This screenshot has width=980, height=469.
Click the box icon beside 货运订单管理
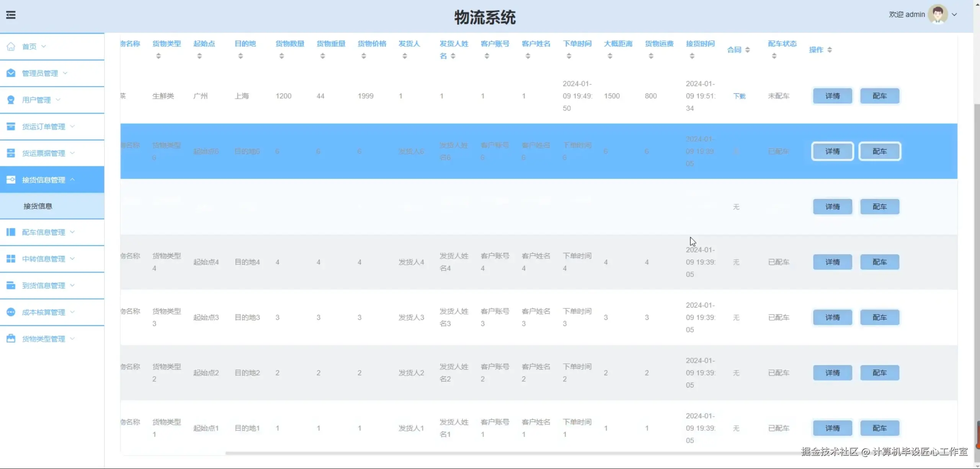(x=11, y=127)
